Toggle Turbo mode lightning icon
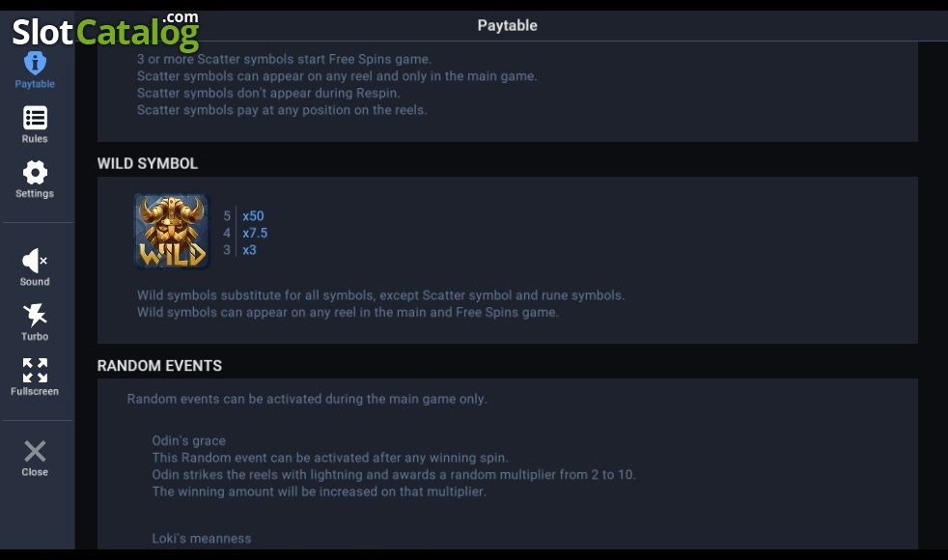Image resolution: width=948 pixels, height=560 pixels. (35, 315)
